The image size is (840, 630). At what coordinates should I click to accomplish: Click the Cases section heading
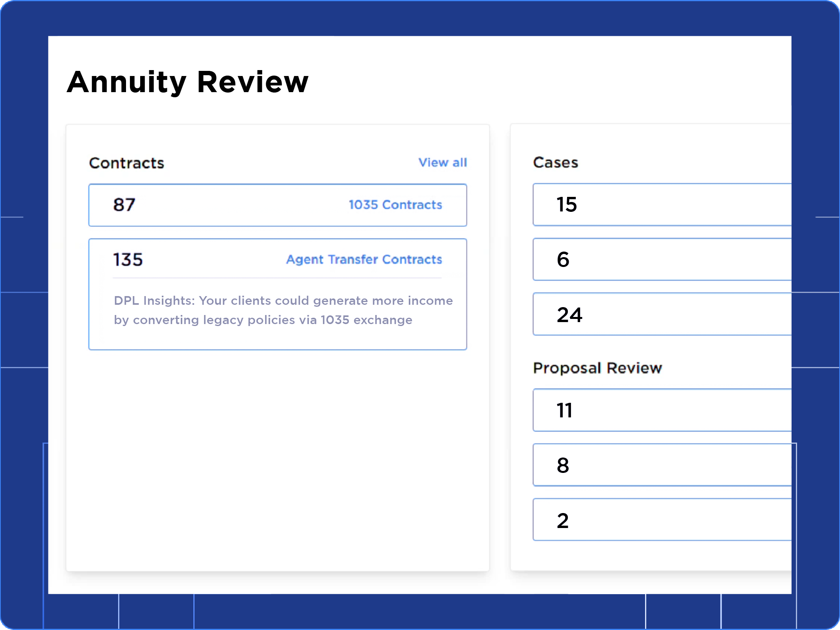pos(555,163)
